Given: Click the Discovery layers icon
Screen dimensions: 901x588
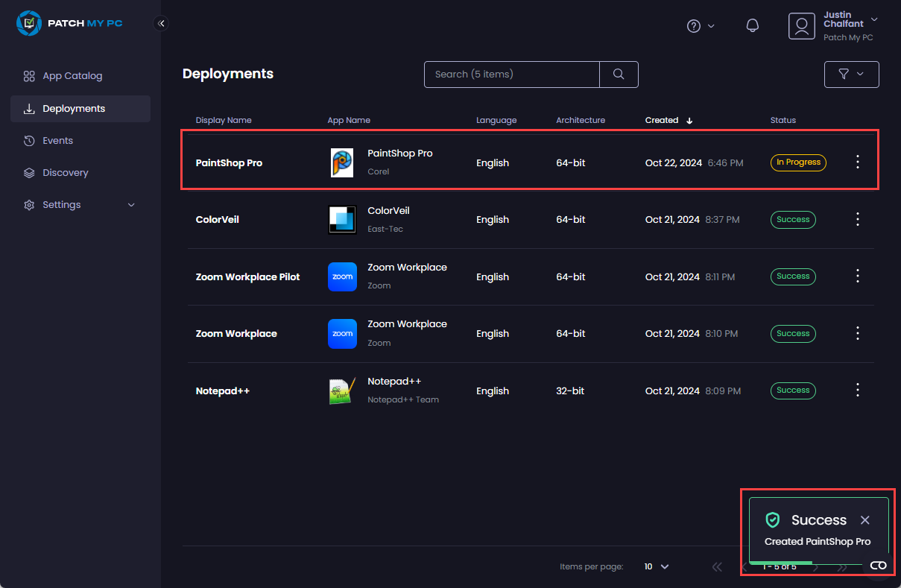Looking at the screenshot, I should (x=28, y=172).
